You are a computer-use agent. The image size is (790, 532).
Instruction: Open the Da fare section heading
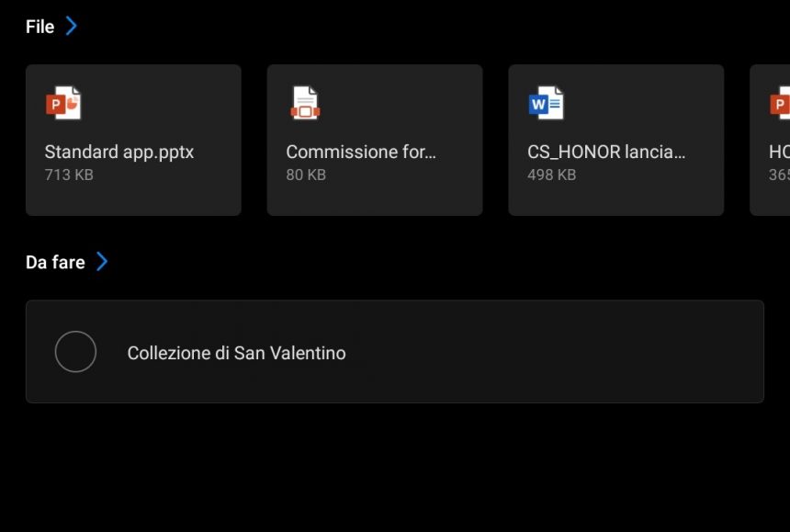(55, 263)
